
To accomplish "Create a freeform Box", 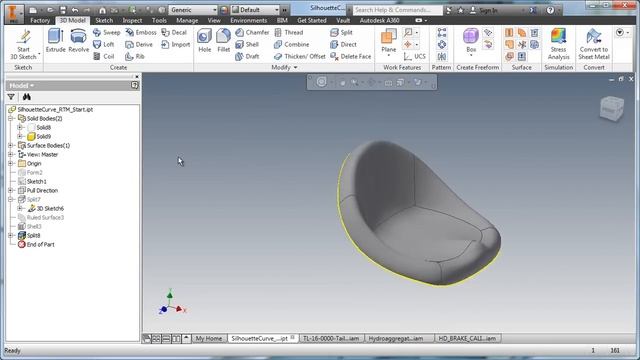I will tap(471, 41).
